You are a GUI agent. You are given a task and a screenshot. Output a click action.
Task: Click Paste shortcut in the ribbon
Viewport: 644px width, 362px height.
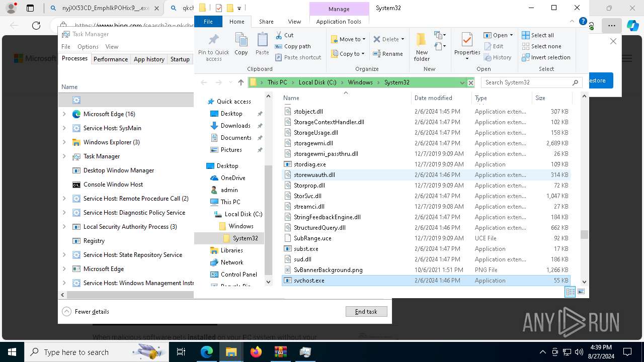pos(298,57)
